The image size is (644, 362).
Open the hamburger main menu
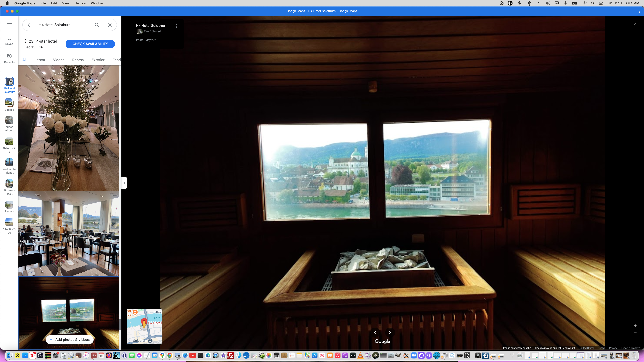(x=9, y=25)
